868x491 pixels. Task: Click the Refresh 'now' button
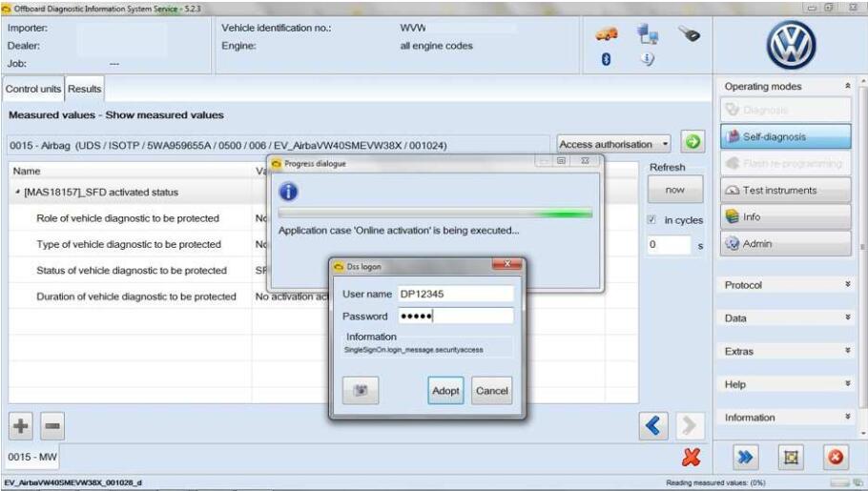click(x=674, y=190)
